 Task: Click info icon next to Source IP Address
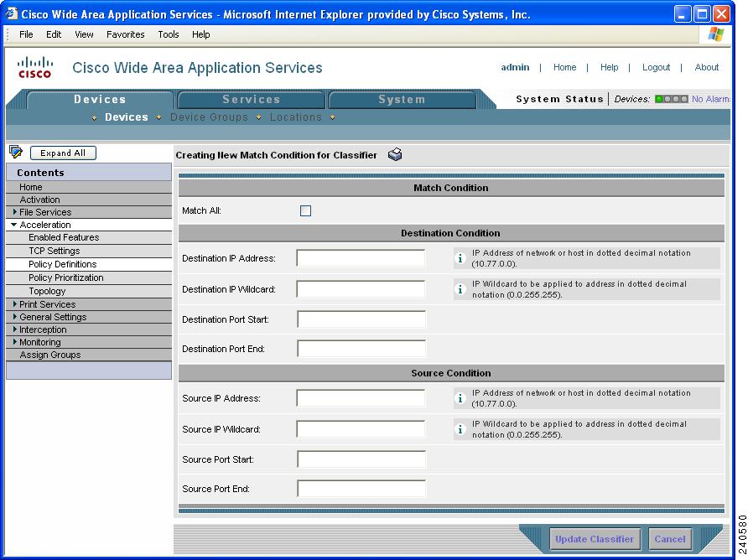click(460, 398)
